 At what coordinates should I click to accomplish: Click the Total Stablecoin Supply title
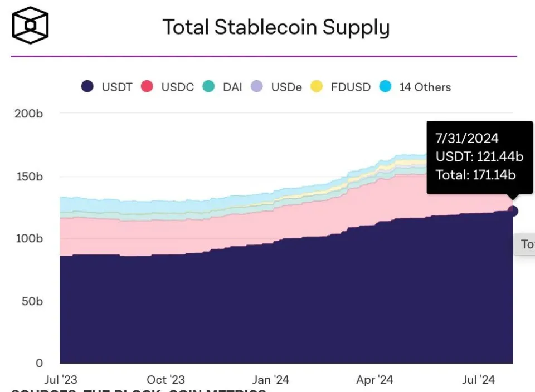click(x=276, y=27)
